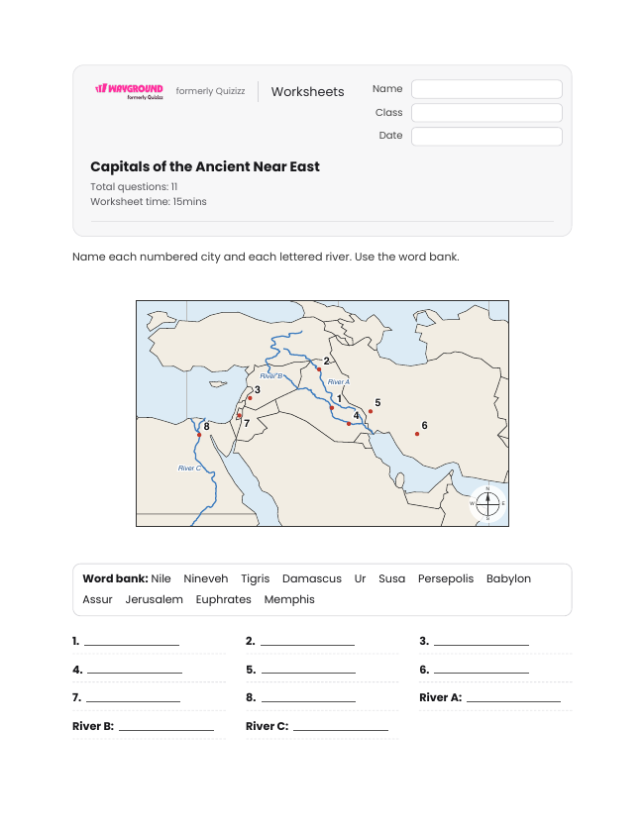Click the 'River A' map label
The height and width of the screenshot is (834, 644).
339,382
